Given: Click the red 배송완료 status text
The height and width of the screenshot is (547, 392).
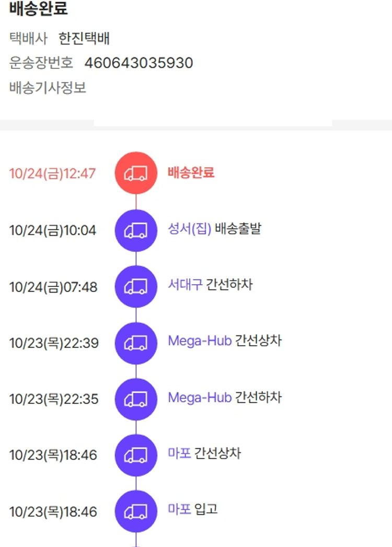Looking at the screenshot, I should point(191,173).
